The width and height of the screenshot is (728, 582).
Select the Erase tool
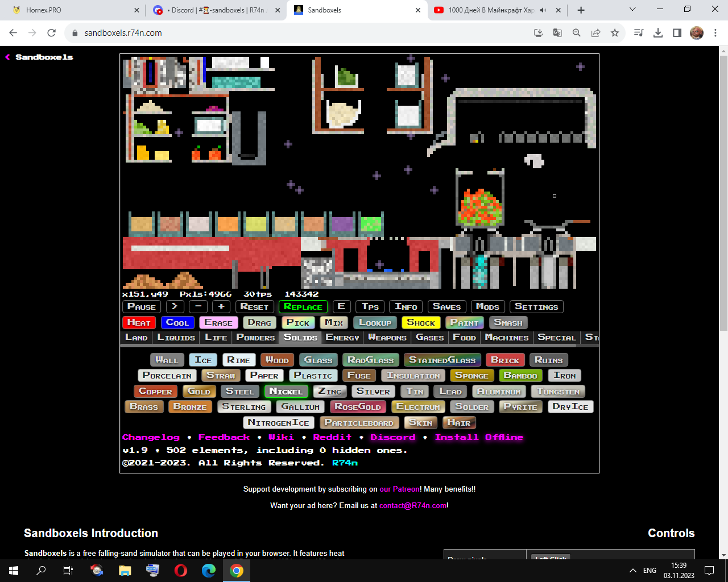point(218,323)
